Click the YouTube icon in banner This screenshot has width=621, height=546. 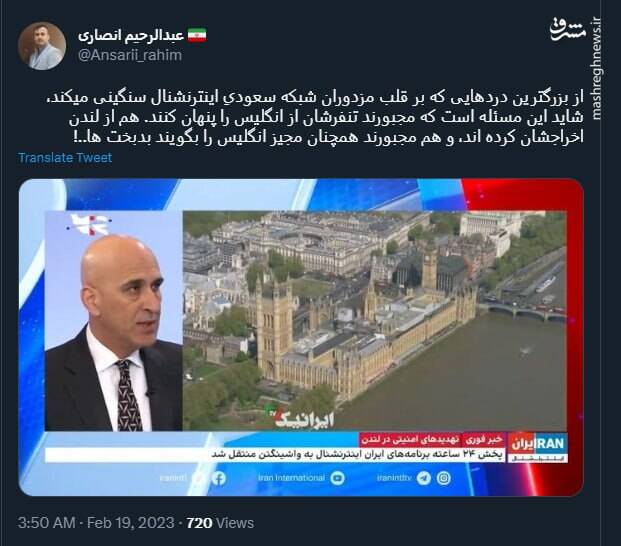pyautogui.click(x=337, y=478)
